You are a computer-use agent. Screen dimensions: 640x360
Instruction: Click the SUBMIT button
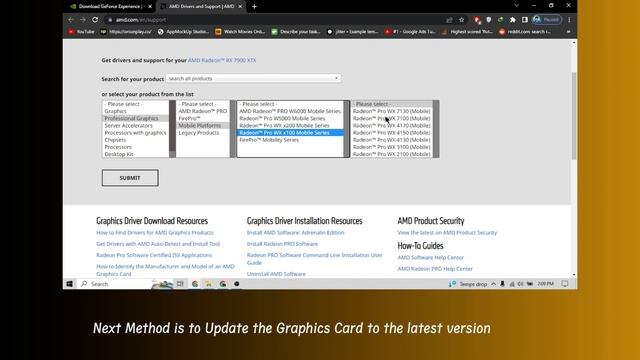click(x=130, y=178)
